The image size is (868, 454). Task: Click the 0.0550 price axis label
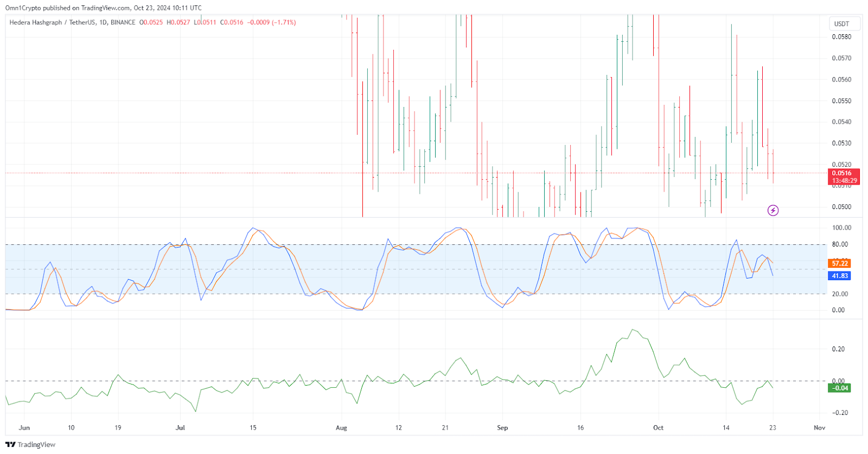pos(841,101)
